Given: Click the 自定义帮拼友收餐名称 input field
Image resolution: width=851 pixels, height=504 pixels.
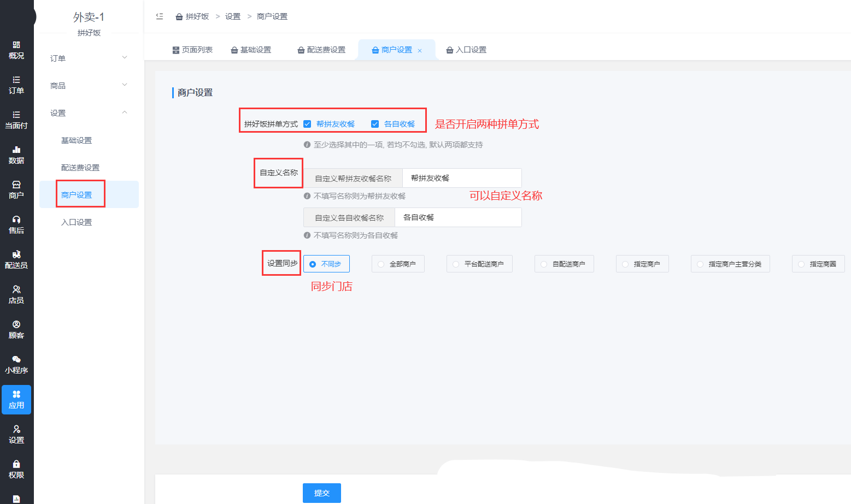Looking at the screenshot, I should [462, 178].
